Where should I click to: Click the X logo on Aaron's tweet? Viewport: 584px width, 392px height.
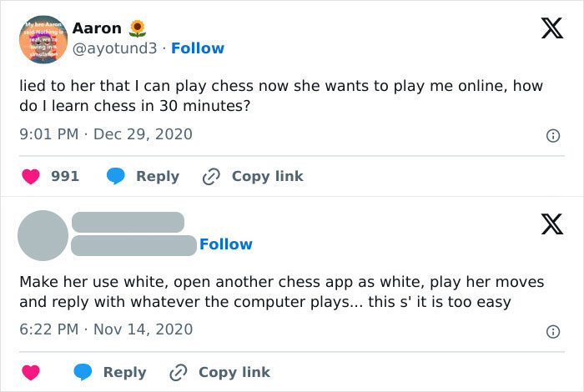pyautogui.click(x=551, y=28)
